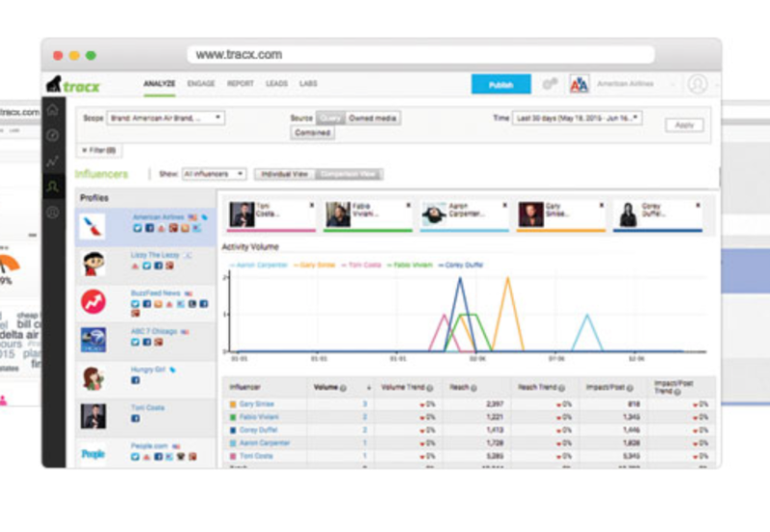Click the American Airlines AA logo in the header
The image size is (770, 532).
(x=579, y=85)
